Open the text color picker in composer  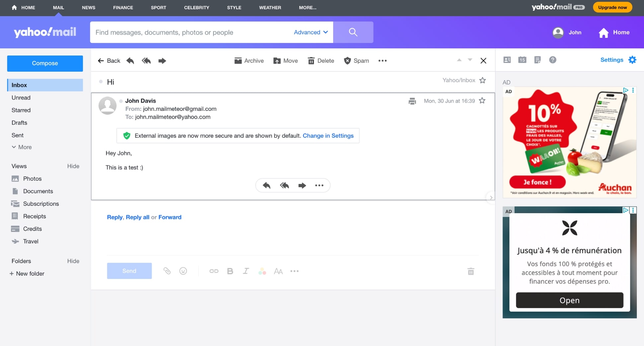click(262, 271)
